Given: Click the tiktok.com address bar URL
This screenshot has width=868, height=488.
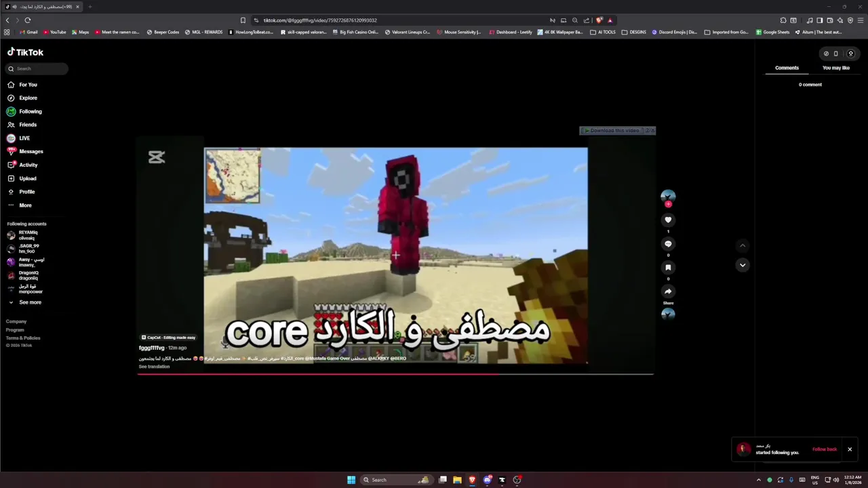Looking at the screenshot, I should point(320,20).
